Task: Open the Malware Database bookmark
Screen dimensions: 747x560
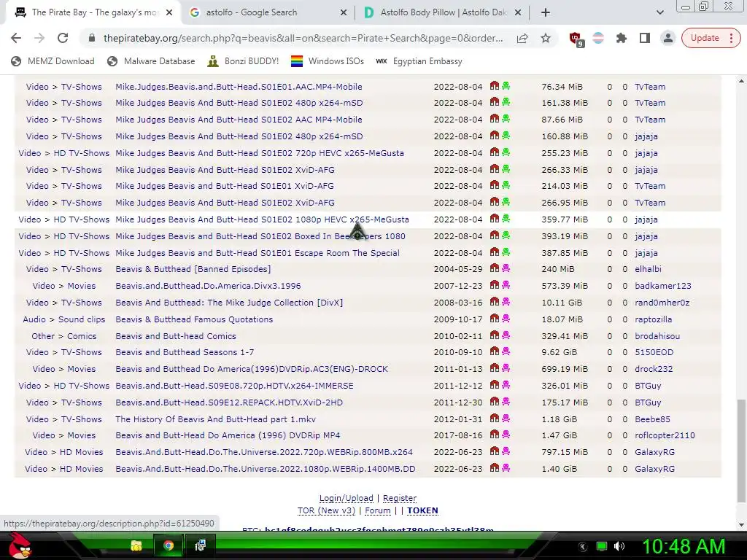Action: 151,61
